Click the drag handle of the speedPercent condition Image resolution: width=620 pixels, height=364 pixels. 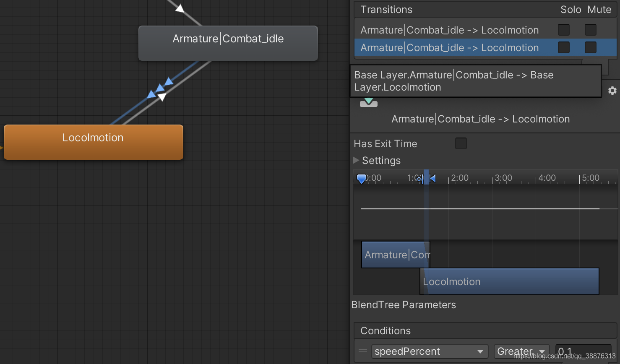(363, 351)
